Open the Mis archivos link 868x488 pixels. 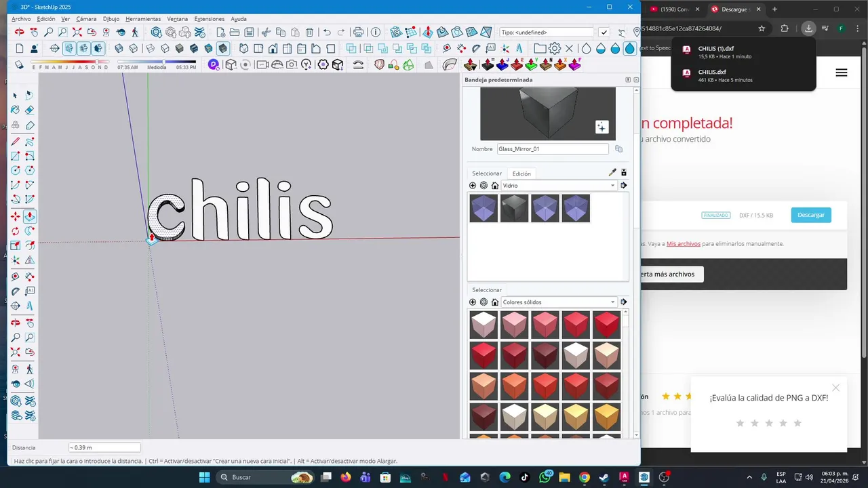click(684, 243)
